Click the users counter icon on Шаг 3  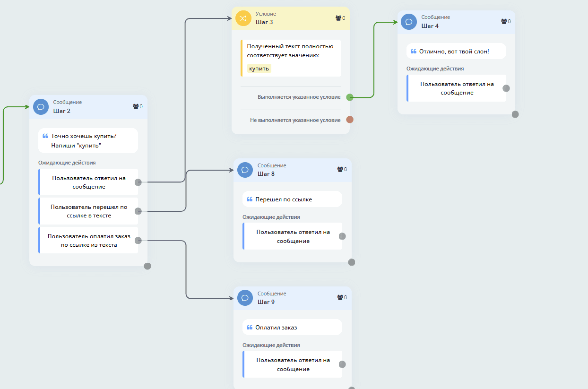tap(338, 18)
